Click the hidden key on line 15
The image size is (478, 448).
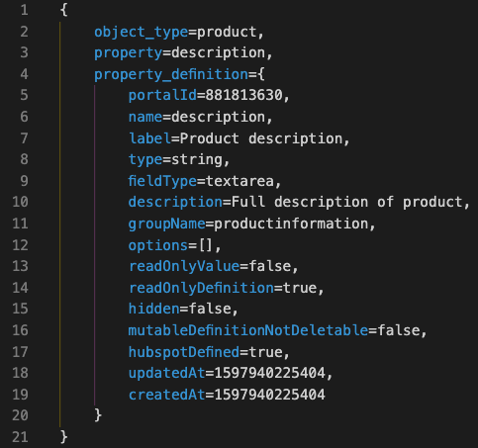coord(153,309)
